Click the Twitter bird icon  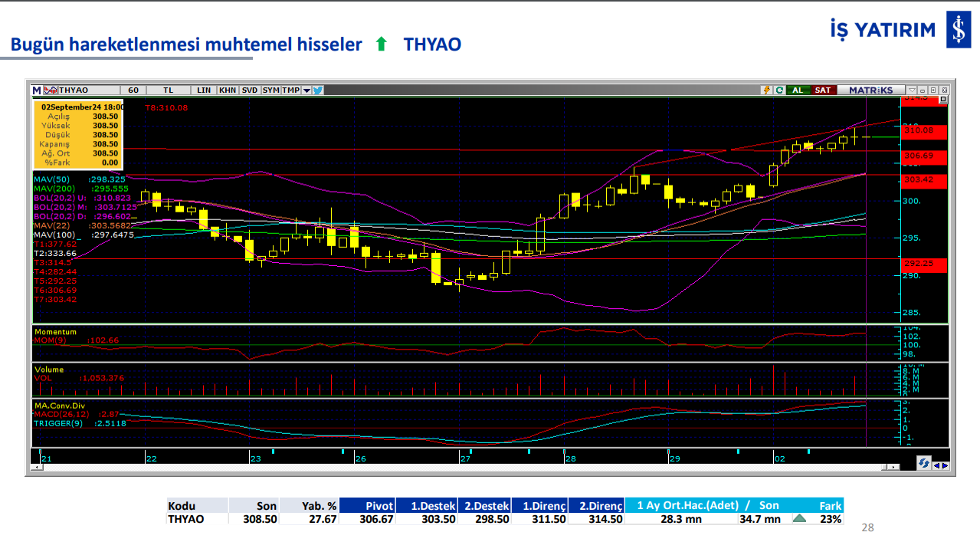pos(318,90)
